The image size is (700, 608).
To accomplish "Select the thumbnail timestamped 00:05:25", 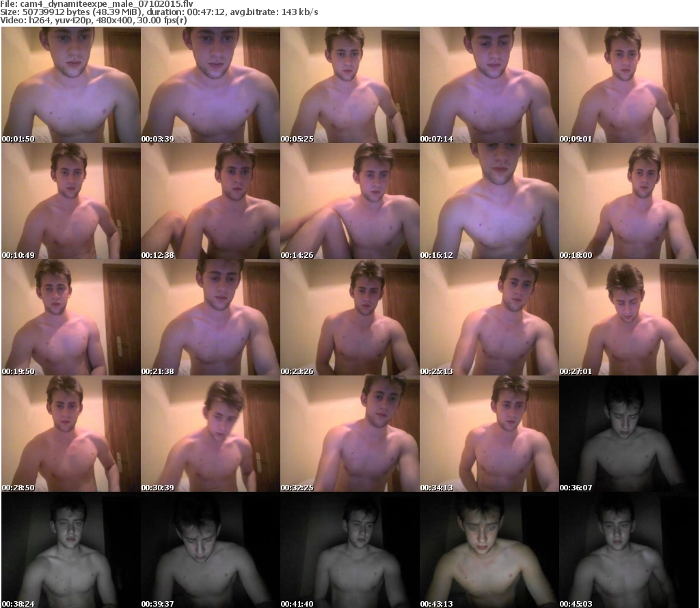I will tap(349, 85).
